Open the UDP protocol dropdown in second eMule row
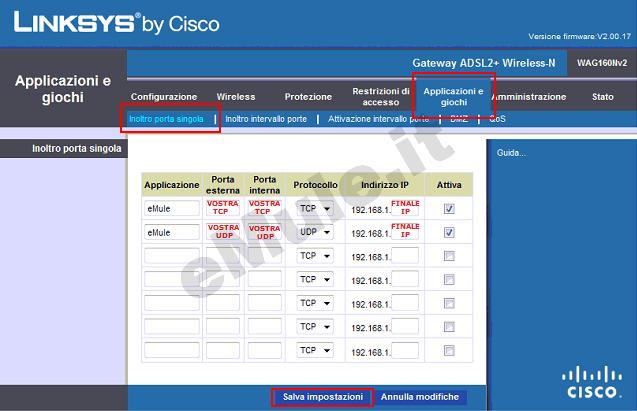 pos(315,232)
